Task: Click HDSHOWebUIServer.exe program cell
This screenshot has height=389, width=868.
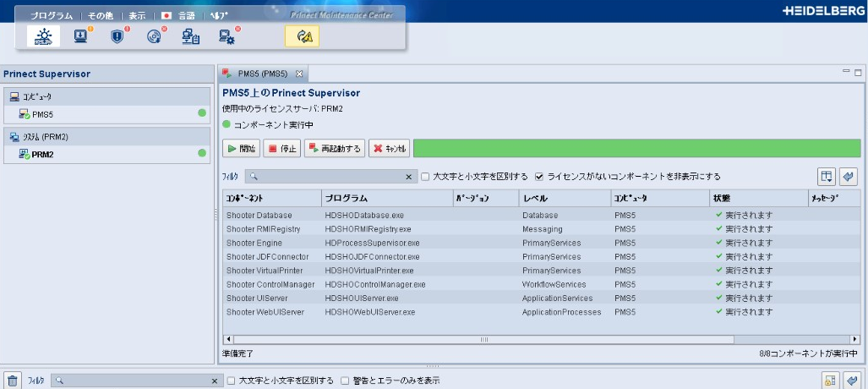Action: point(370,312)
